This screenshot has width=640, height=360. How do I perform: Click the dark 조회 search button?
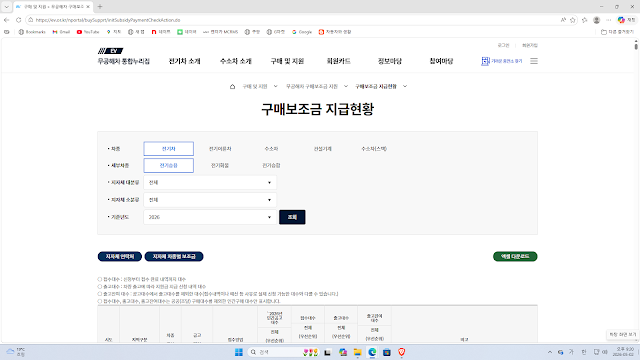tap(292, 217)
